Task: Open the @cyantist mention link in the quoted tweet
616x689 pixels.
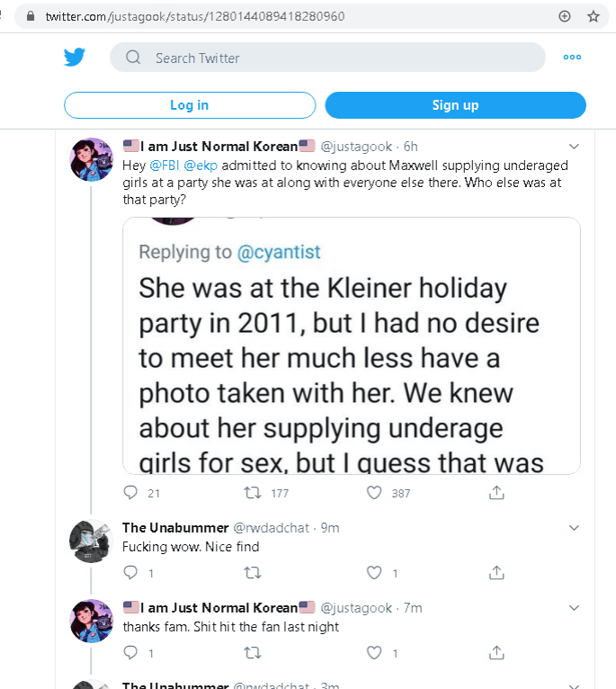Action: click(x=278, y=253)
